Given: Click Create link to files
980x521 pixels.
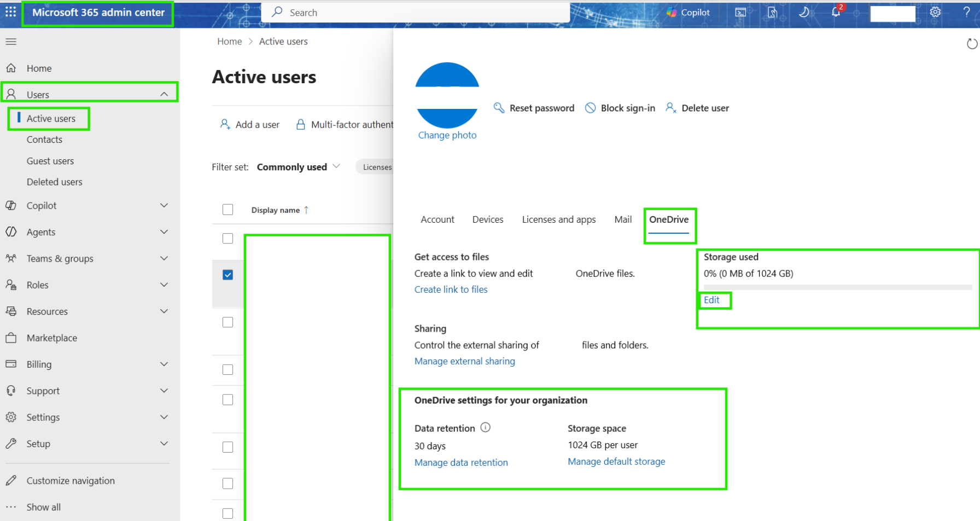Looking at the screenshot, I should (451, 290).
